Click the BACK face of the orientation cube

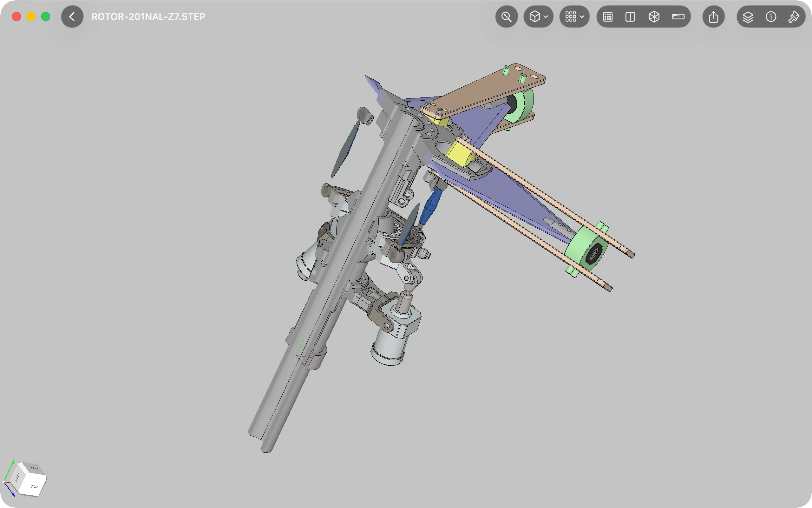[x=35, y=468]
